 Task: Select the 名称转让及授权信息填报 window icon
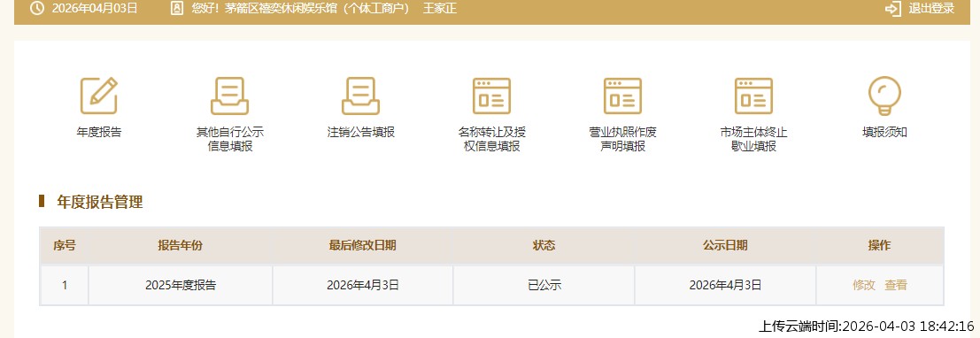(x=491, y=96)
